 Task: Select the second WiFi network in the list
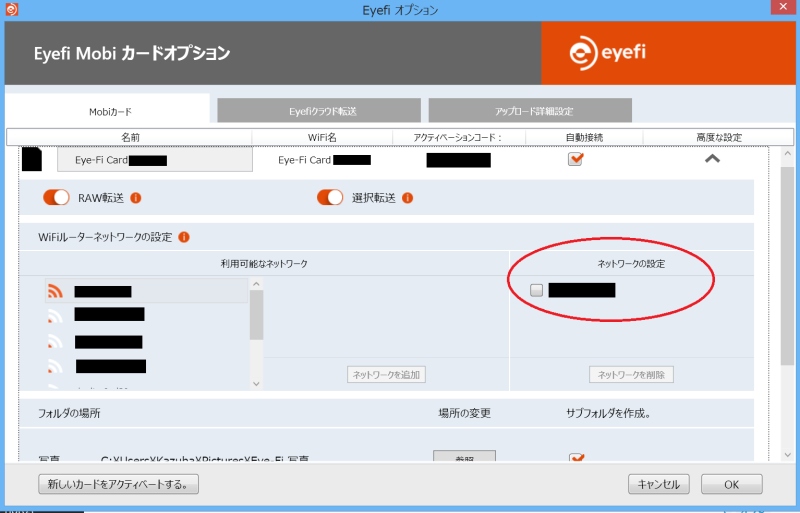146,315
